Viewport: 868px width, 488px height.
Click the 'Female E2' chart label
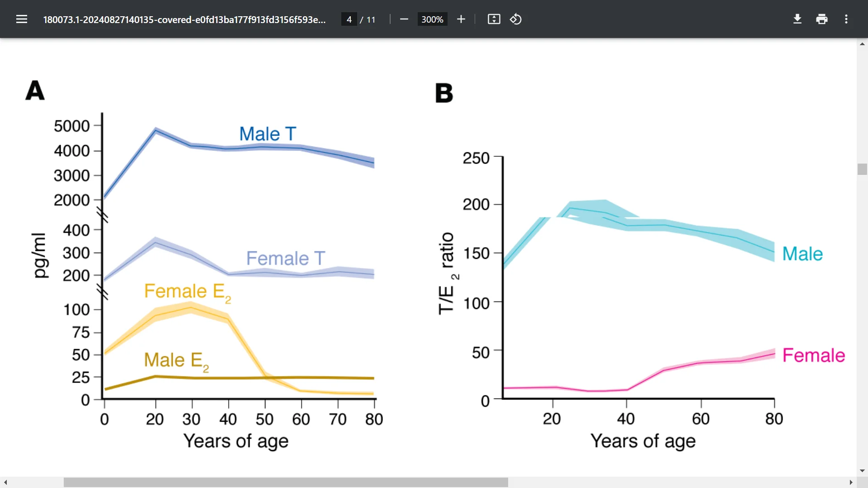[x=188, y=292]
